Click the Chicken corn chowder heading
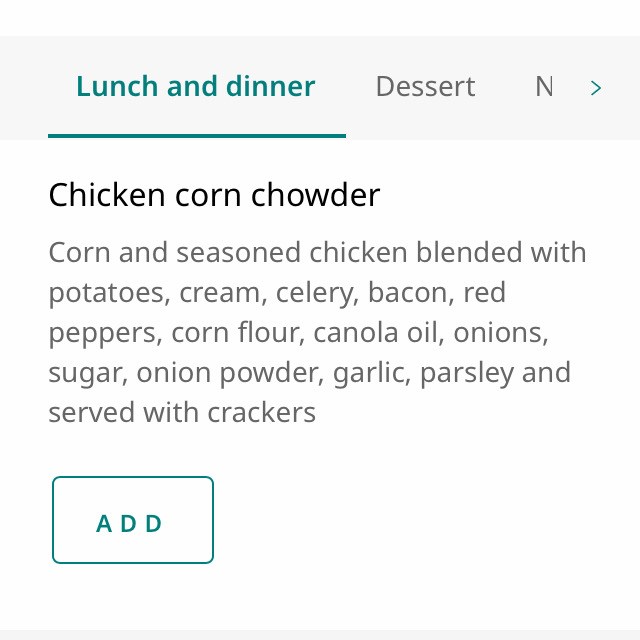Viewport: 640px width, 640px height. [214, 194]
